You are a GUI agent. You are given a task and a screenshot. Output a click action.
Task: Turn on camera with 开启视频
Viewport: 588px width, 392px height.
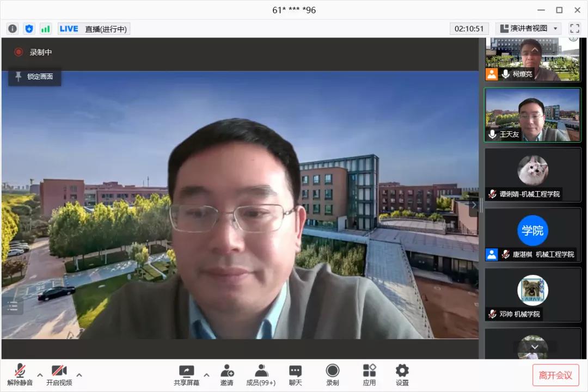coord(59,375)
